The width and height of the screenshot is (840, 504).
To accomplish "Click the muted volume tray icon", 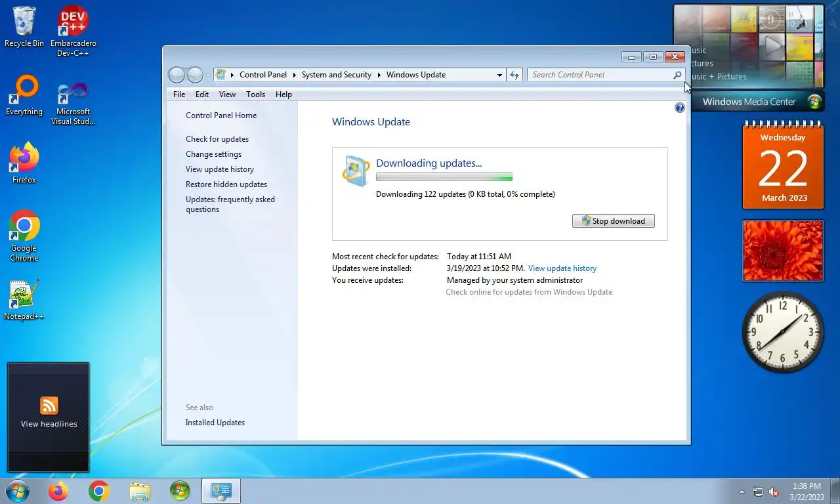I will pyautogui.click(x=774, y=492).
